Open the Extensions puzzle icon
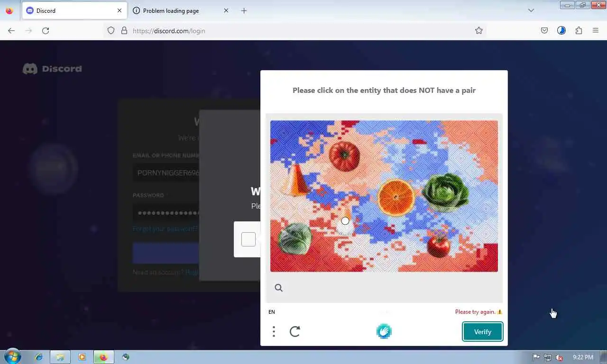This screenshot has width=607, height=364. coord(579,30)
